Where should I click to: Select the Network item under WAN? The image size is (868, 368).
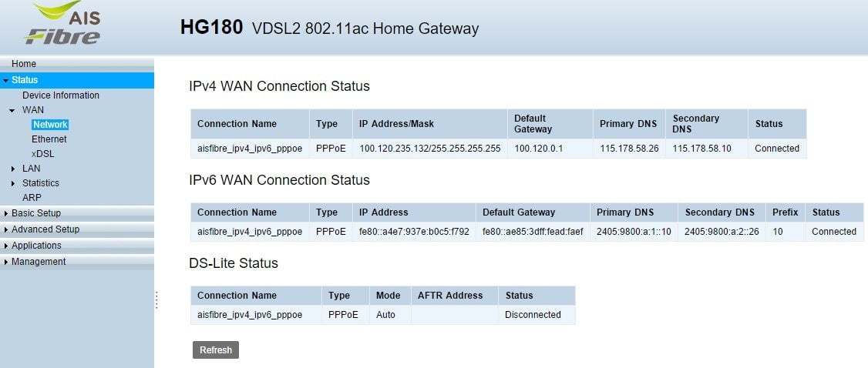(x=50, y=125)
